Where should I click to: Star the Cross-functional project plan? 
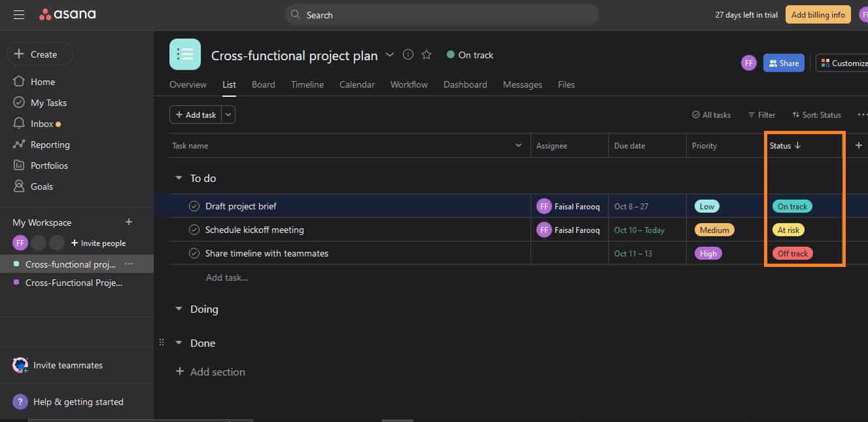tap(426, 55)
